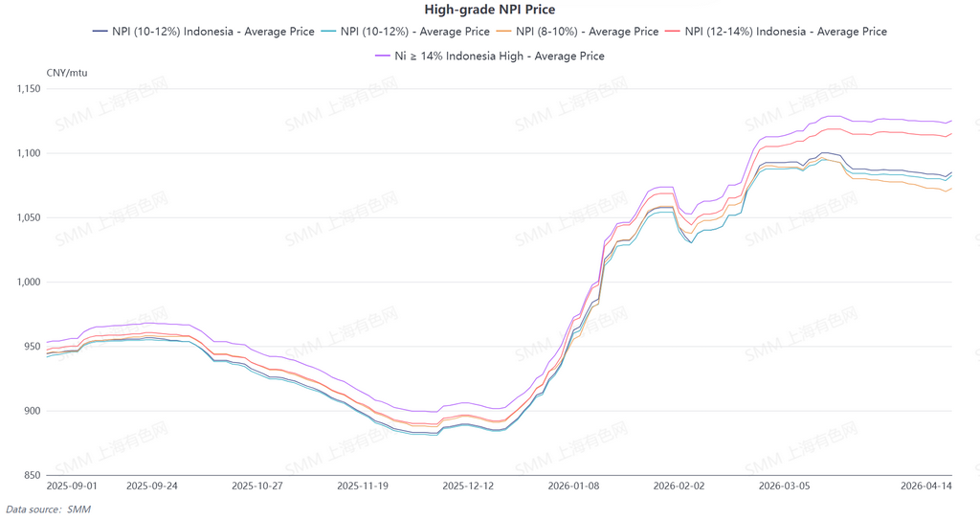Click the Data source: SMM text
This screenshot has width=980, height=520.
click(48, 509)
